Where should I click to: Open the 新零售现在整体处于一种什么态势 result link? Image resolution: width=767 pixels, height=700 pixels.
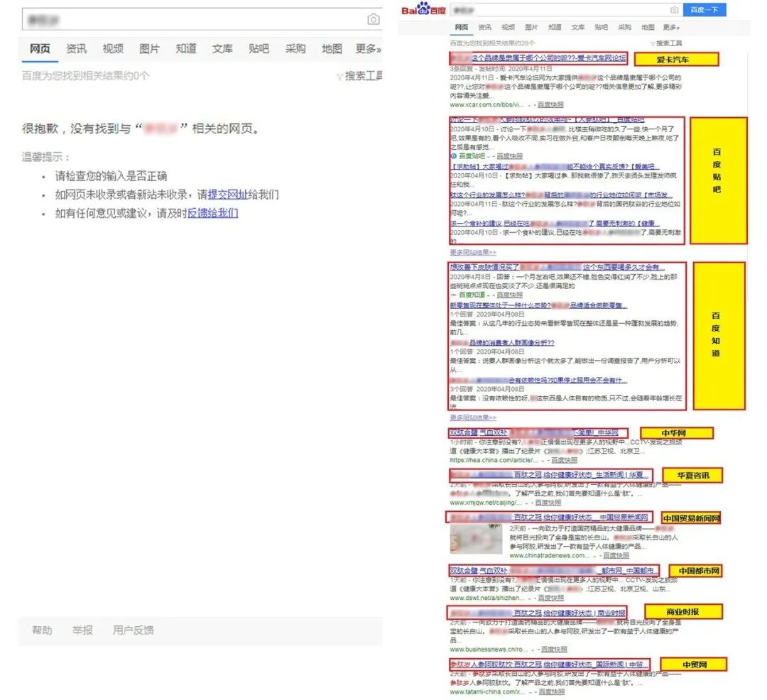538,305
